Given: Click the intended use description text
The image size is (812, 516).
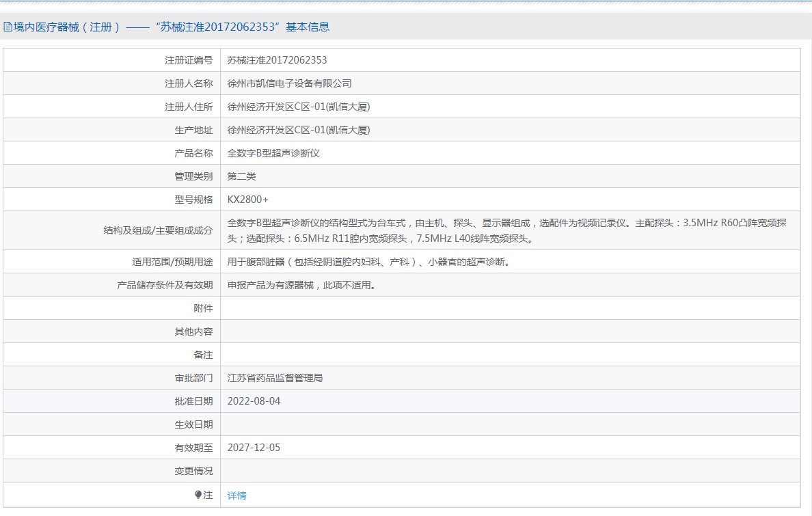Looking at the screenshot, I should (368, 262).
